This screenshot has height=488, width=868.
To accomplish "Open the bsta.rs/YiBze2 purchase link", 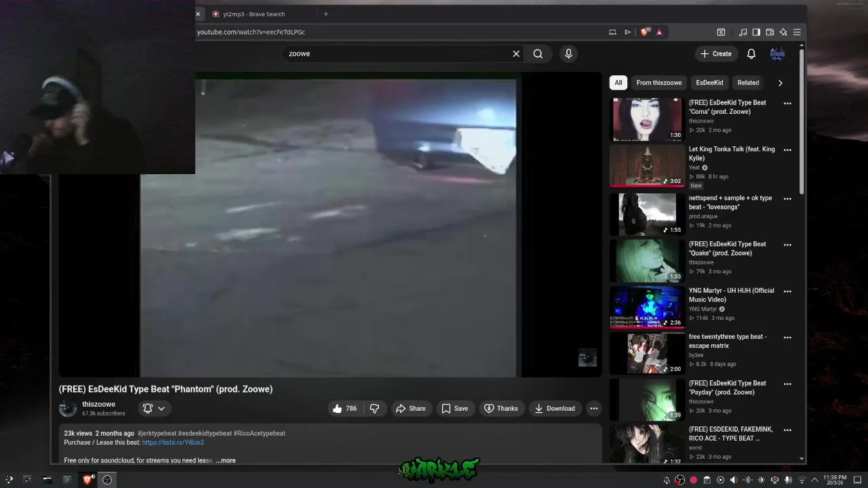I will (x=173, y=443).
